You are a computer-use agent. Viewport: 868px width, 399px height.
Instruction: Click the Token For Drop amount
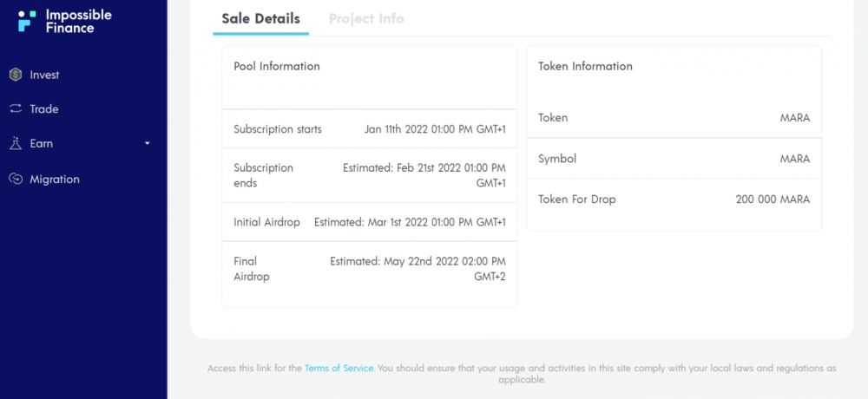point(773,199)
